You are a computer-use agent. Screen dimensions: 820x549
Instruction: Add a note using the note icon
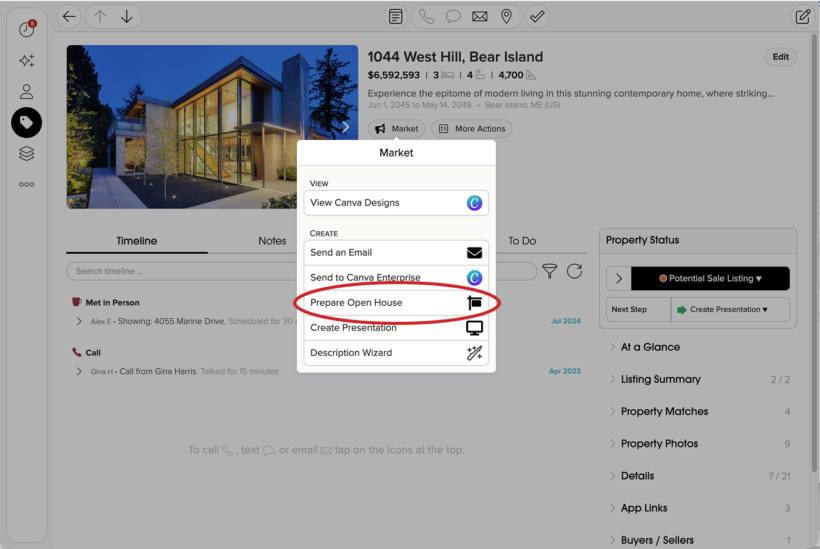tap(396, 17)
